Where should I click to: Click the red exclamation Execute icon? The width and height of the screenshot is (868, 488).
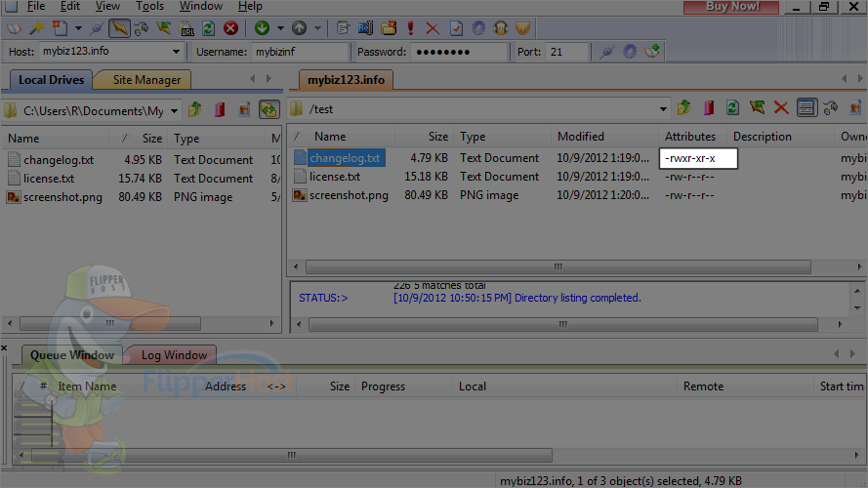pos(411,27)
